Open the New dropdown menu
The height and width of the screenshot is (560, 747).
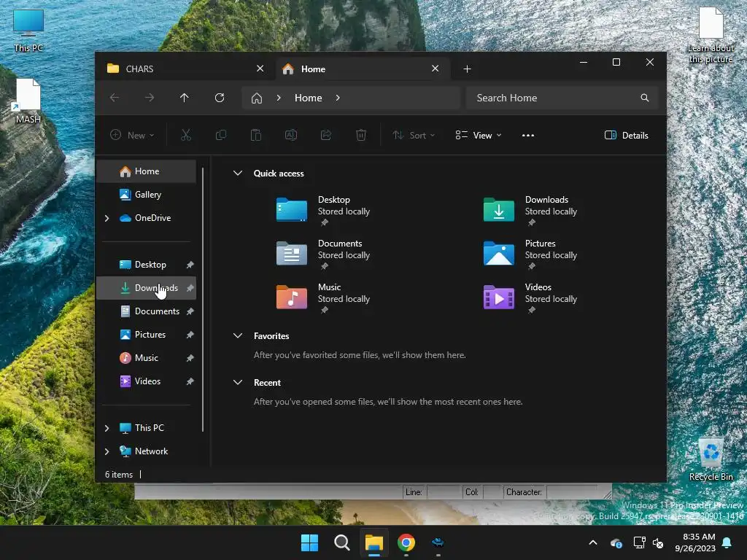tap(132, 135)
